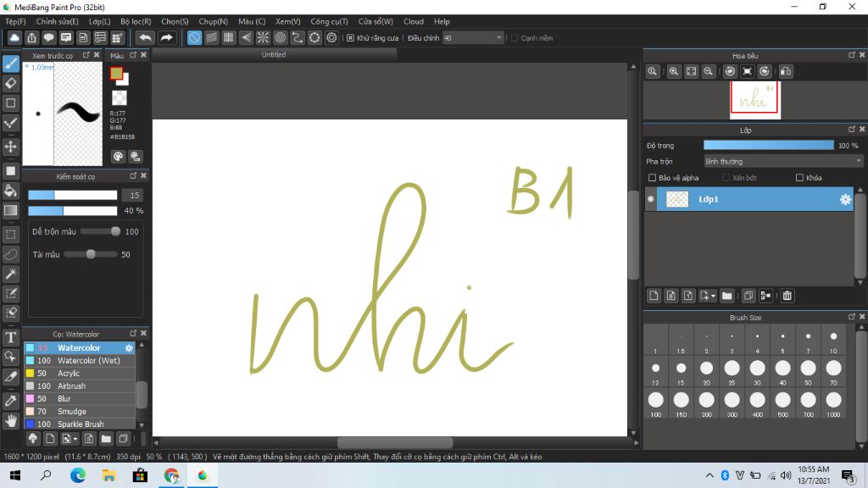The height and width of the screenshot is (488, 868).
Task: Select the Lasso tool
Action: (11, 254)
